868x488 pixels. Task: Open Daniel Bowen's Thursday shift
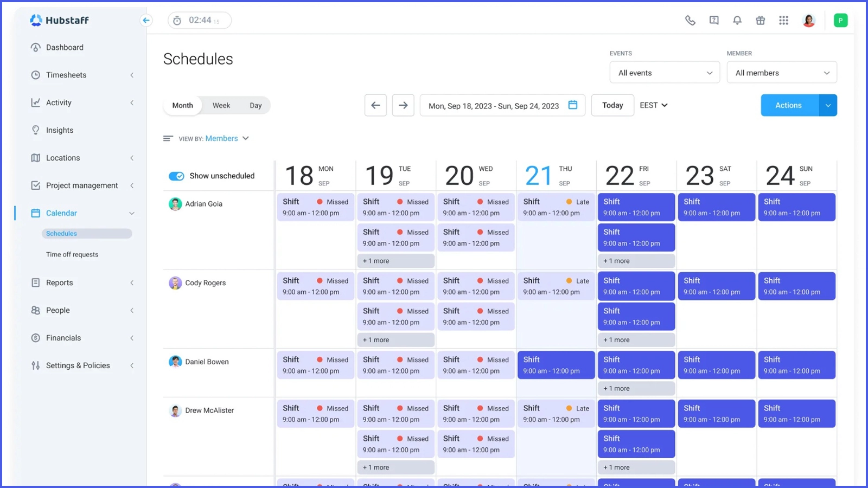click(556, 365)
